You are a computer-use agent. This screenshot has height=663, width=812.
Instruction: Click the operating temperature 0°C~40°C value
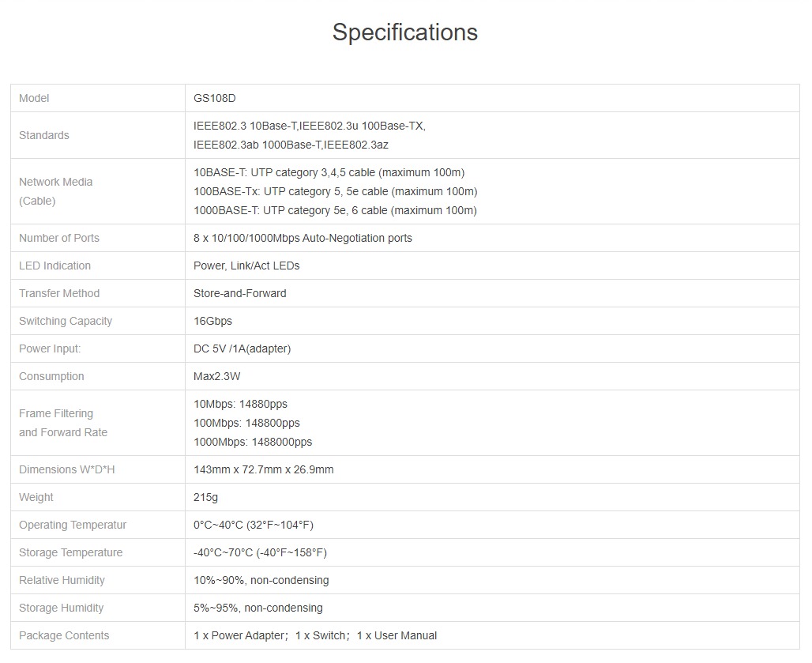254,525
